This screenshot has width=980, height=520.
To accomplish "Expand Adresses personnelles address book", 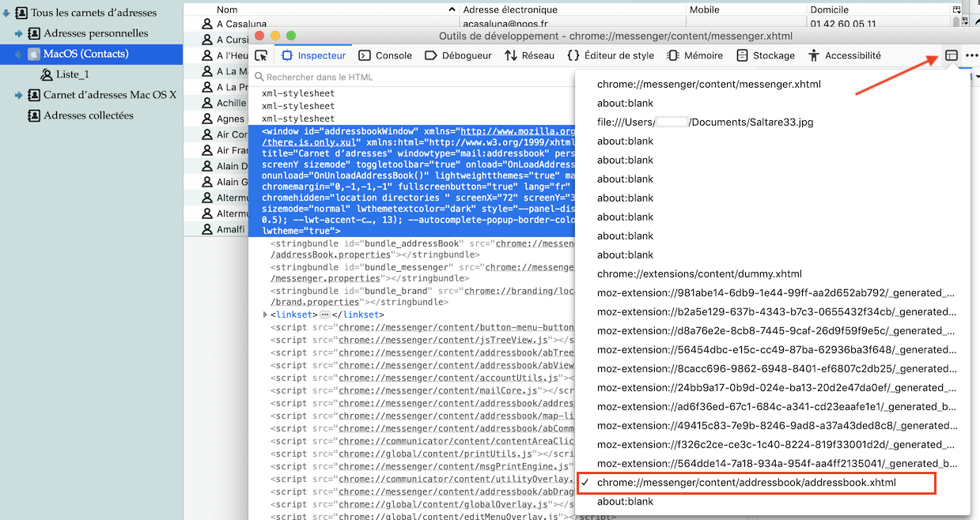I will coord(19,34).
